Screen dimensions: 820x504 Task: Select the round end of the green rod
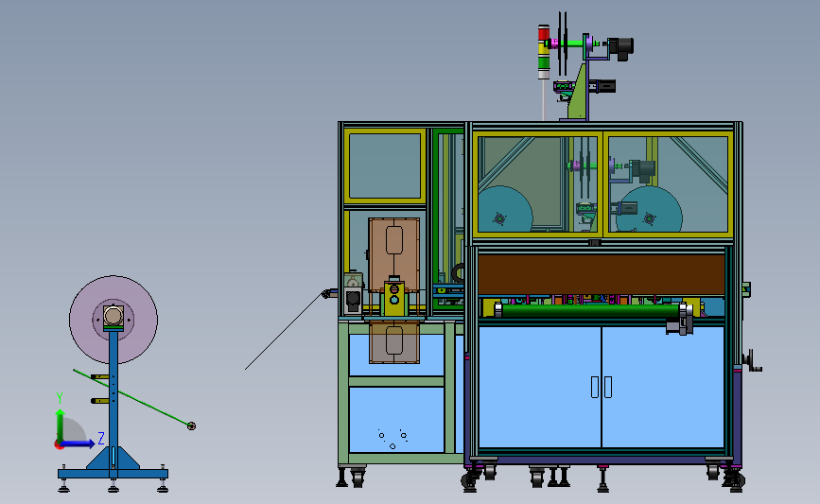coord(191,426)
